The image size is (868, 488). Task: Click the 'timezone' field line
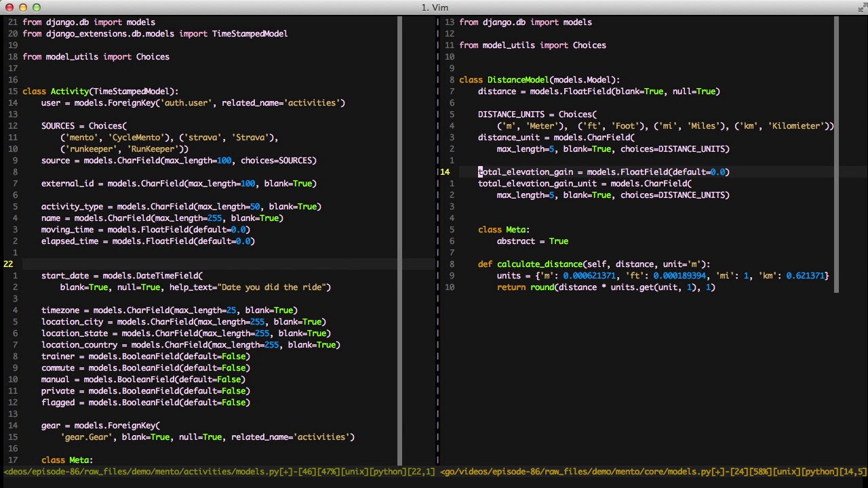[170, 310]
